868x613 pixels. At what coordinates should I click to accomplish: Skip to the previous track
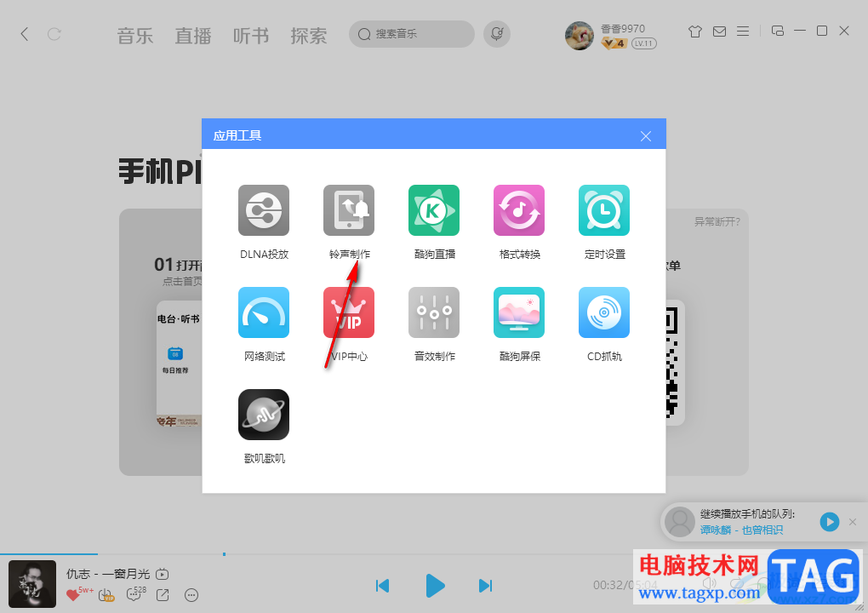383,585
